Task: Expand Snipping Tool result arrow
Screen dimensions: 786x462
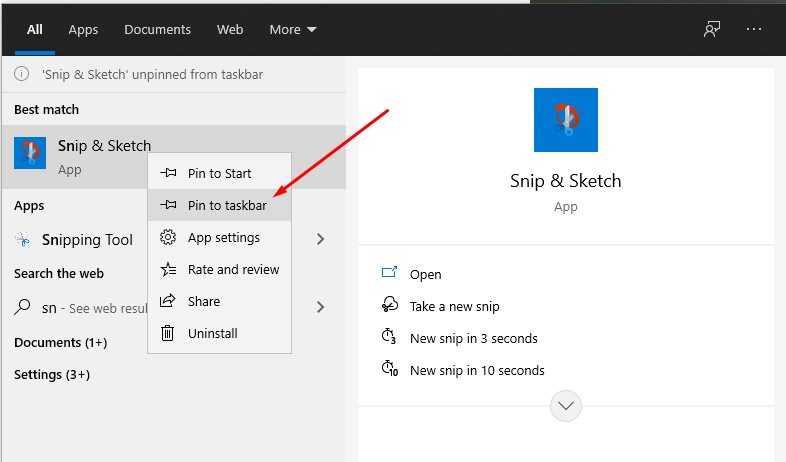Action: [x=320, y=239]
